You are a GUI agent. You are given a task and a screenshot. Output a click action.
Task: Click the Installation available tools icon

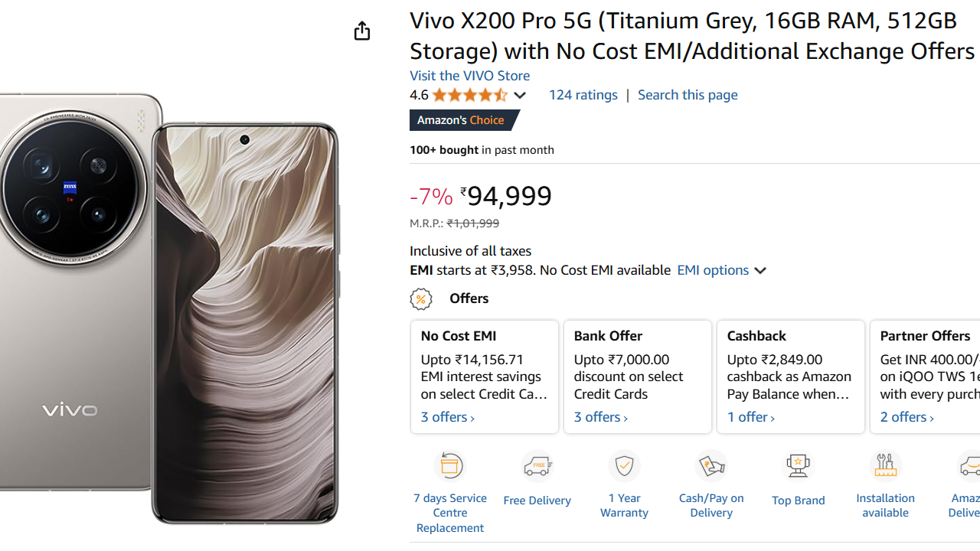pos(885,466)
